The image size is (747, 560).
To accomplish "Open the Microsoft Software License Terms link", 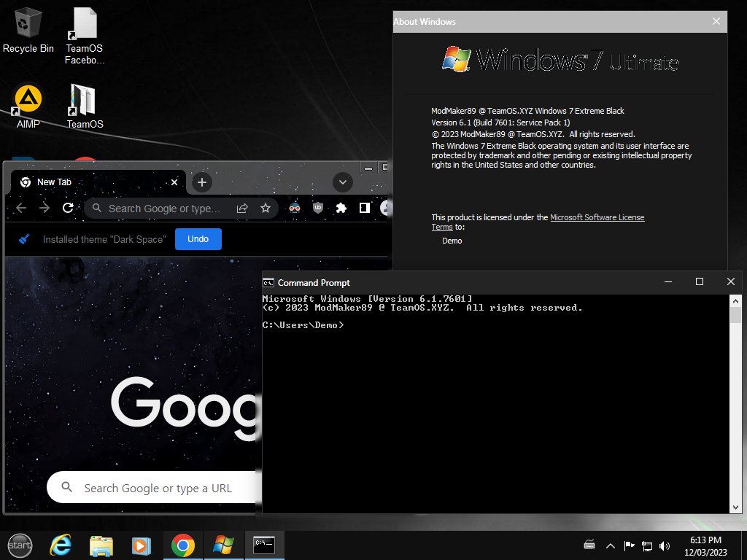I will pyautogui.click(x=597, y=217).
